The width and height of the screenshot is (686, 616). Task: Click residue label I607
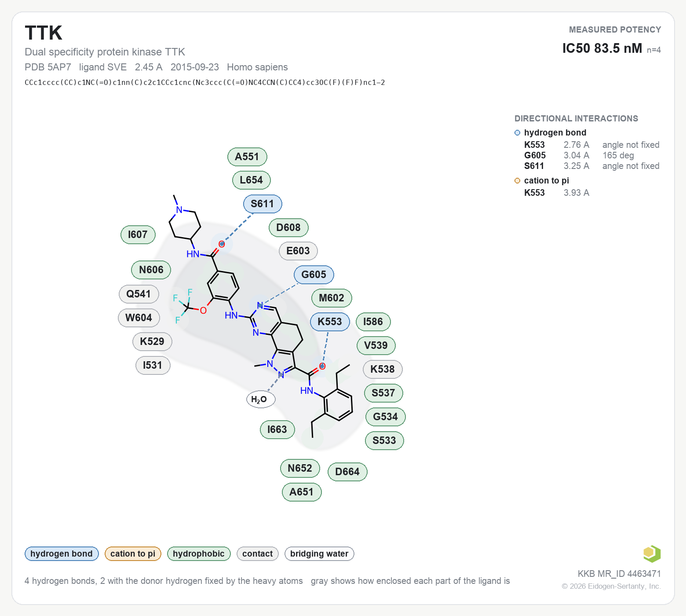pos(138,235)
